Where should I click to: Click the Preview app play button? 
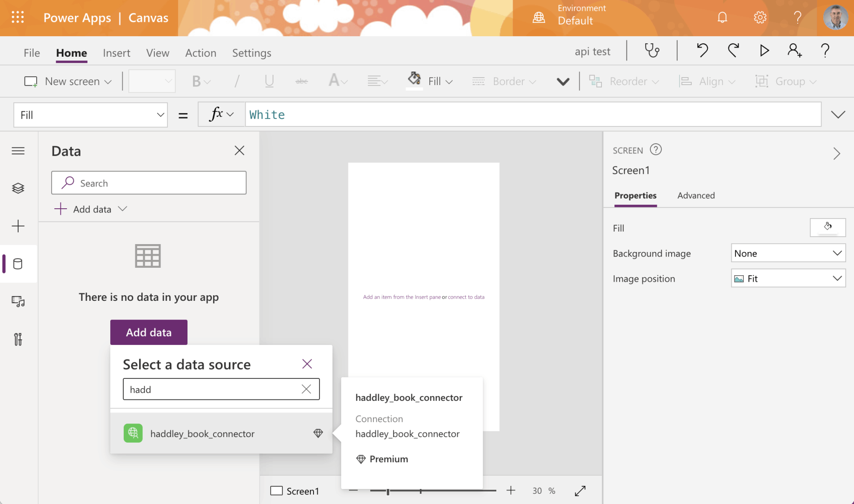tap(764, 51)
